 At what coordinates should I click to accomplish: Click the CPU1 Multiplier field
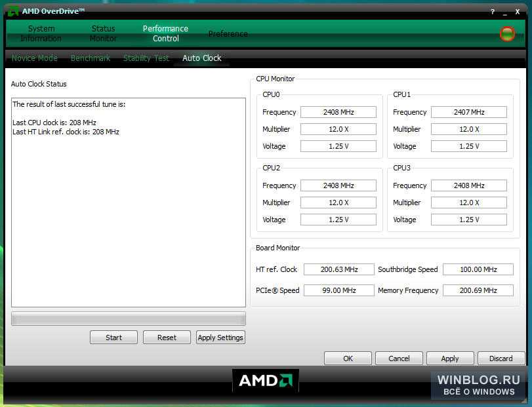pos(469,129)
